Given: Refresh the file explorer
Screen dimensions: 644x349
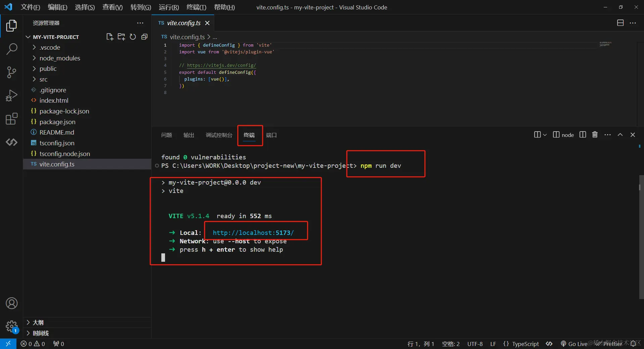Looking at the screenshot, I should point(133,37).
